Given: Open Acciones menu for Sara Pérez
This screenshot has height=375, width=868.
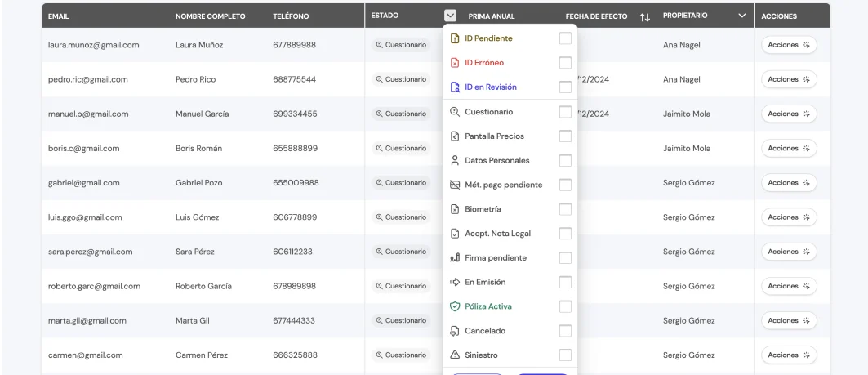Looking at the screenshot, I should point(789,252).
